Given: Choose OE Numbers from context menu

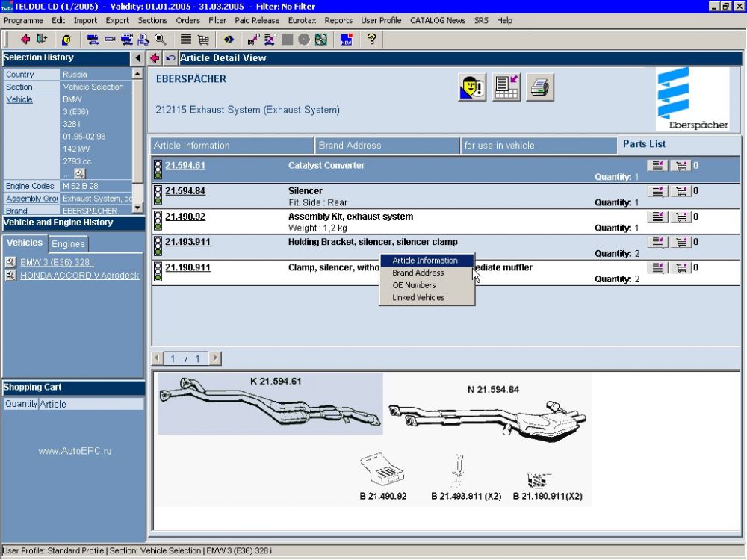Looking at the screenshot, I should [414, 285].
